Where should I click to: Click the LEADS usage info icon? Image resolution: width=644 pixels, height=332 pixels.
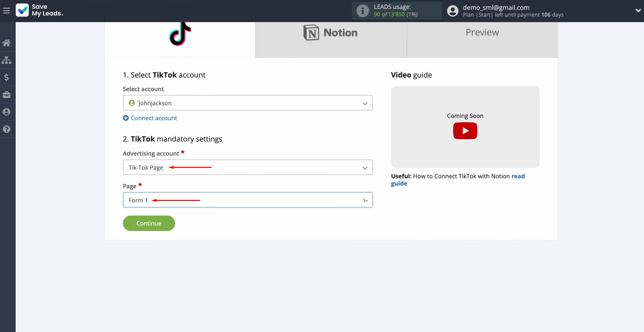click(x=363, y=11)
